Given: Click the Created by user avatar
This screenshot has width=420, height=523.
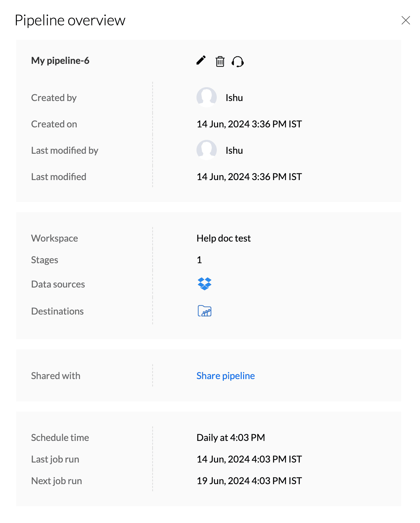Looking at the screenshot, I should pos(207,97).
